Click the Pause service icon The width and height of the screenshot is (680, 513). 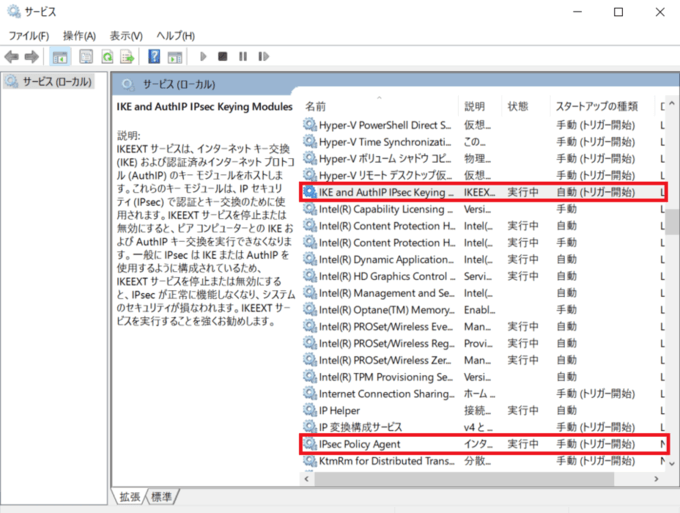tap(243, 56)
